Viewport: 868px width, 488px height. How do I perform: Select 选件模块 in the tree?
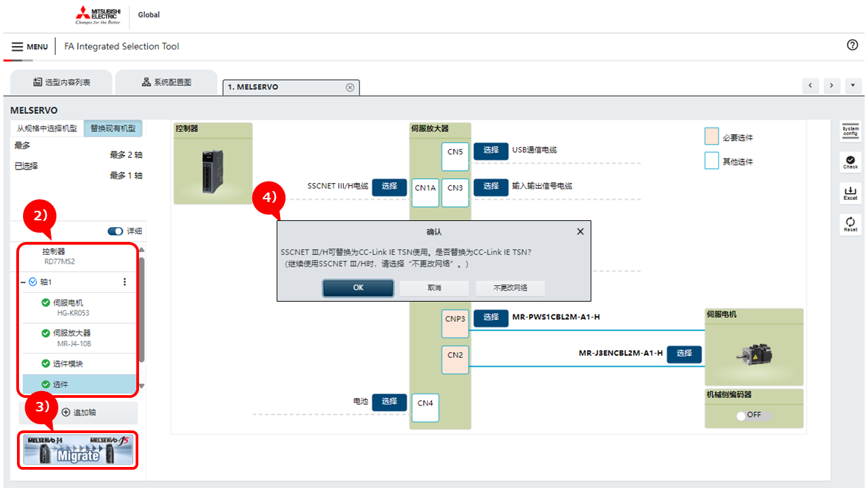pos(79,364)
